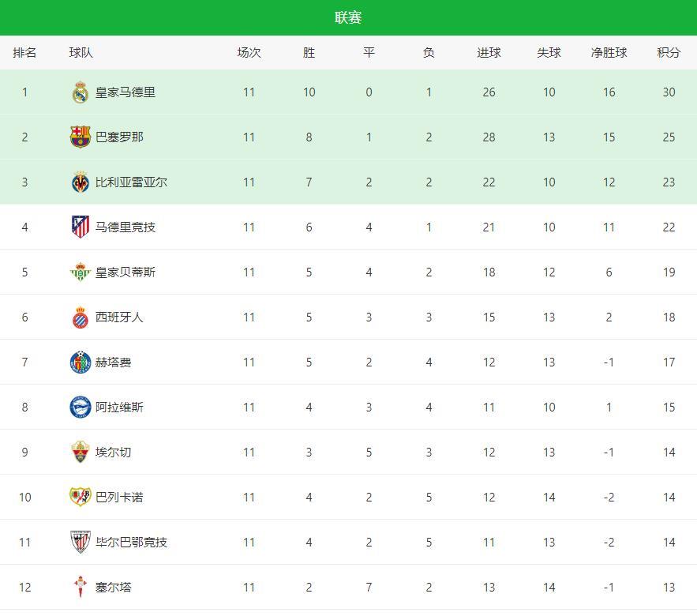Open the 马德里竞技 team link
The height and width of the screenshot is (616, 697).
[126, 227]
